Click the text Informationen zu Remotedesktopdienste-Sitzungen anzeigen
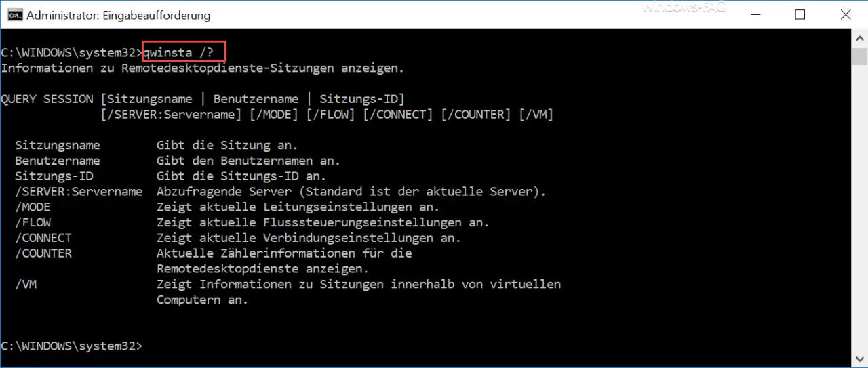The width and height of the screenshot is (868, 368). click(x=203, y=68)
